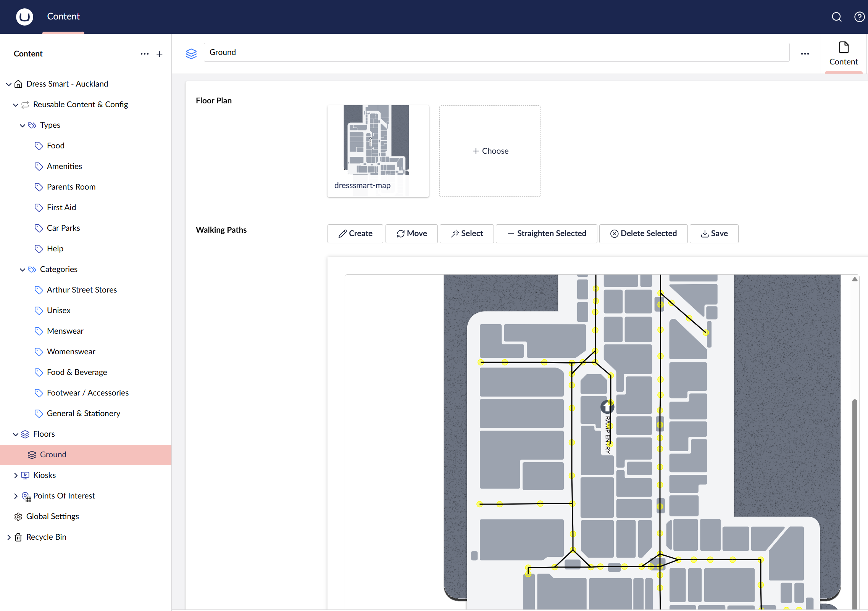Click the layers icon next to Ground name
868x611 pixels.
point(191,53)
